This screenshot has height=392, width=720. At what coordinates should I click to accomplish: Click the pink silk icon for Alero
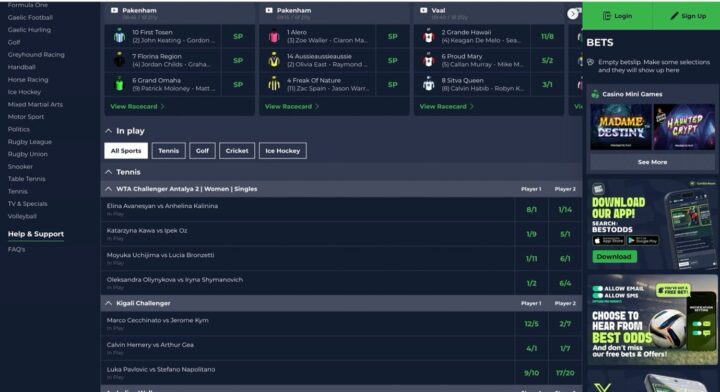point(274,36)
